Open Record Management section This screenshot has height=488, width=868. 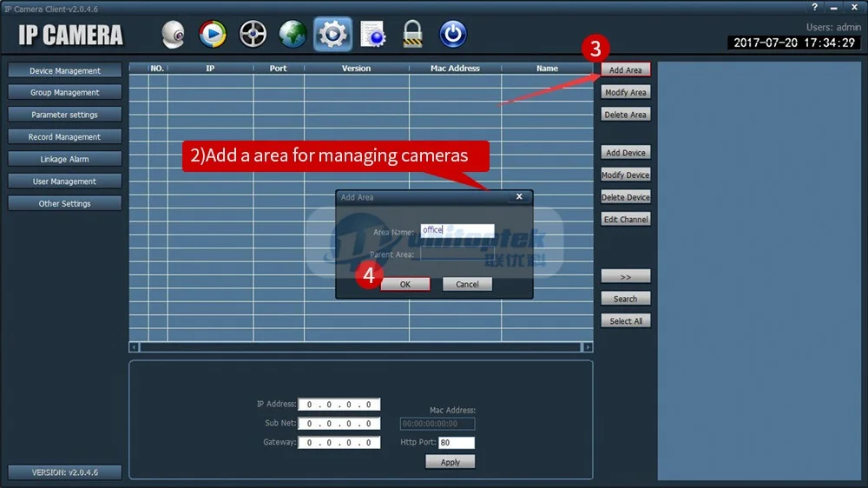65,137
